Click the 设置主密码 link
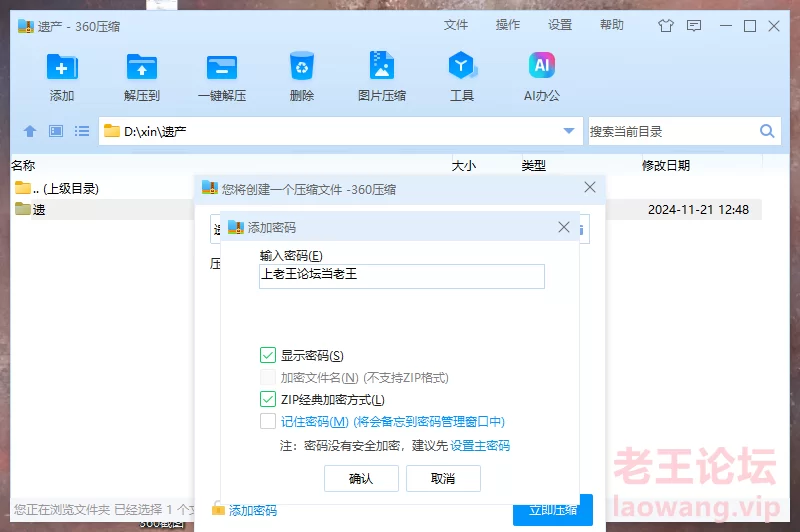Image resolution: width=800 pixels, height=532 pixels. 480,445
